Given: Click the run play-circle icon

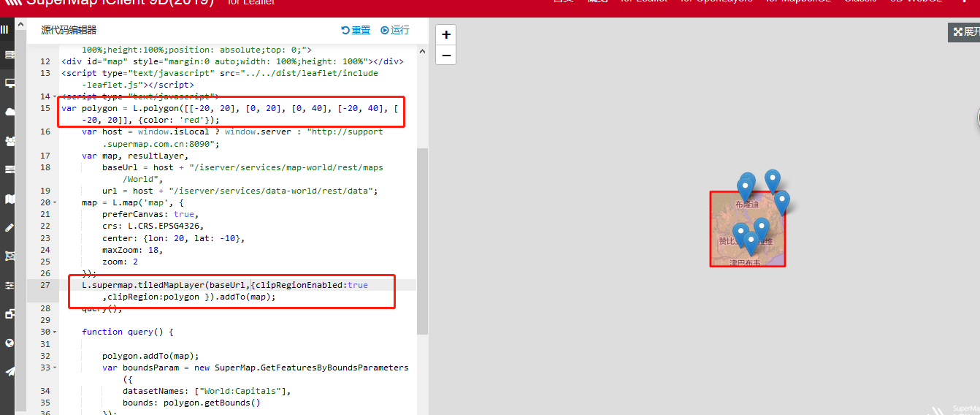Looking at the screenshot, I should pyautogui.click(x=386, y=30).
